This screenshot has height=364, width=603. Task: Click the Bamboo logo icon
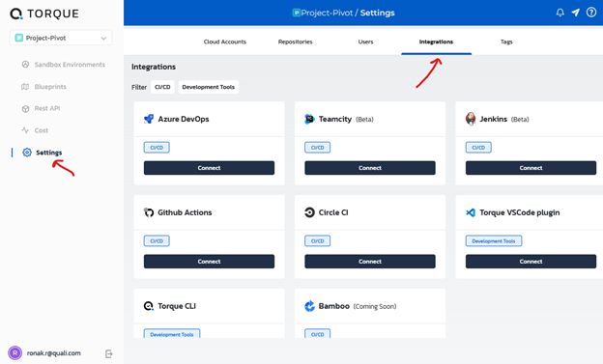tap(309, 306)
